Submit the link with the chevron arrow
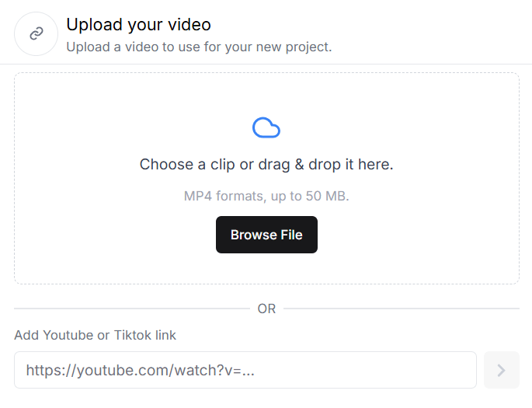Viewport: 532px width, 408px height. (x=502, y=370)
